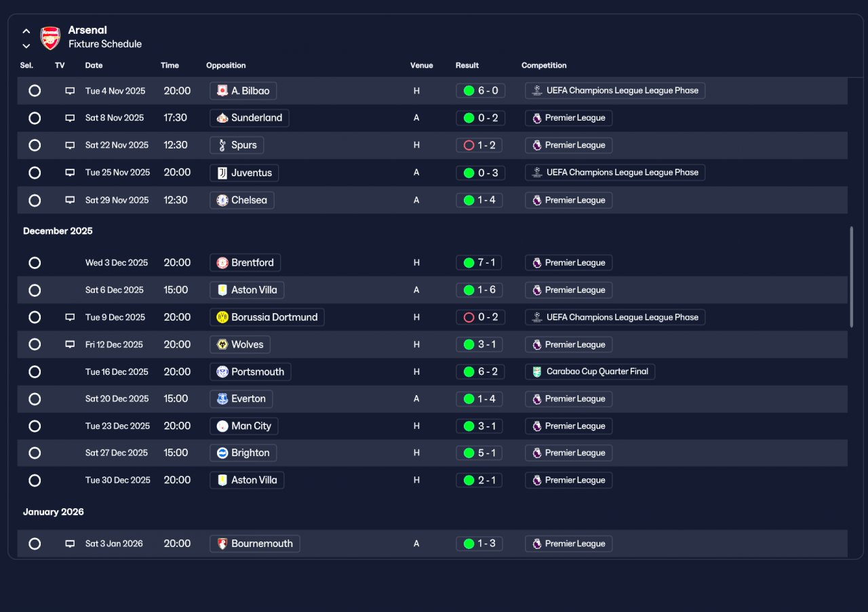Click the down chevron beside Arsenal
868x612 pixels.
[x=26, y=46]
